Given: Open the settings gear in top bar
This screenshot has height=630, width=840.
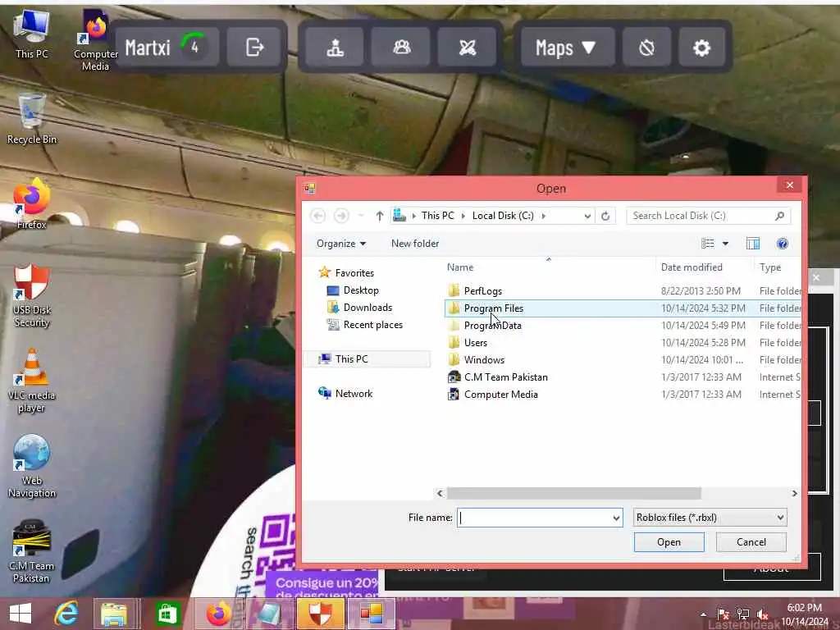Looking at the screenshot, I should [x=701, y=47].
